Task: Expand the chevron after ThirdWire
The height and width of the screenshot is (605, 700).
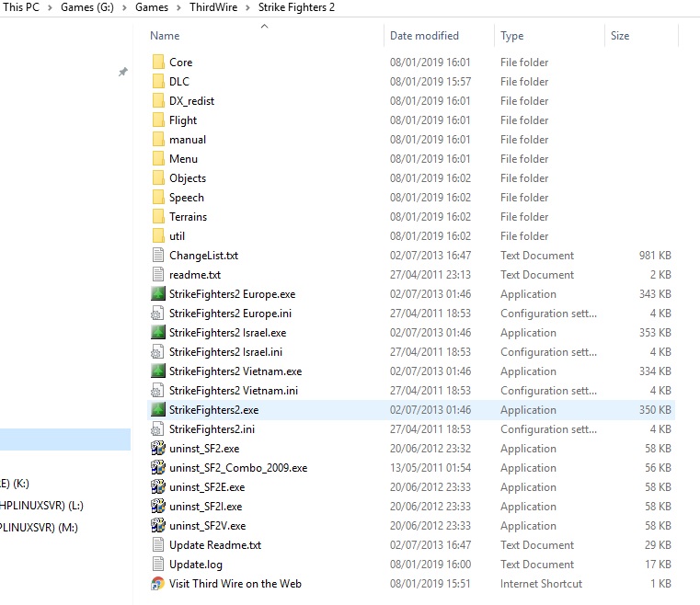Action: click(x=247, y=7)
